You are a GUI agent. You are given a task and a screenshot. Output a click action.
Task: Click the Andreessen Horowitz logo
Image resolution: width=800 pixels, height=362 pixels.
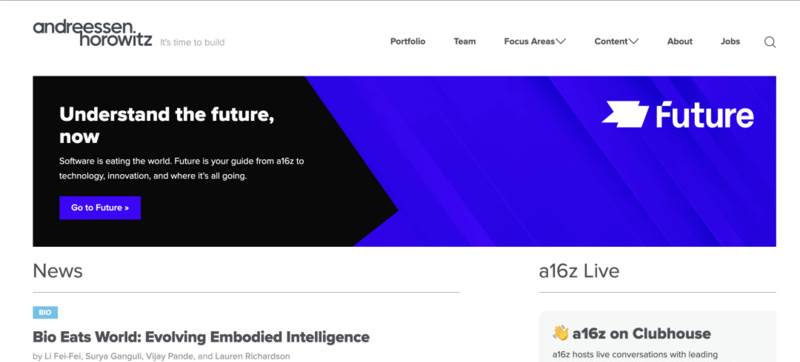(x=93, y=34)
